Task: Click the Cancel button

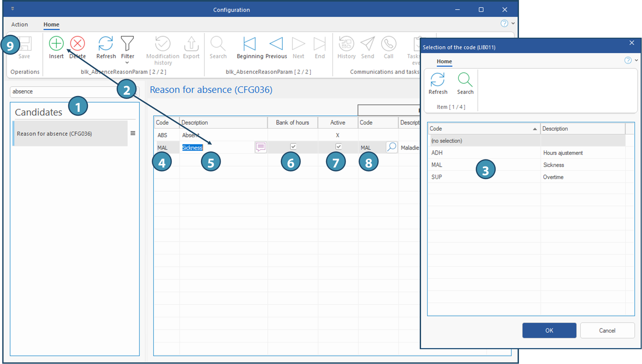Action: (x=607, y=330)
